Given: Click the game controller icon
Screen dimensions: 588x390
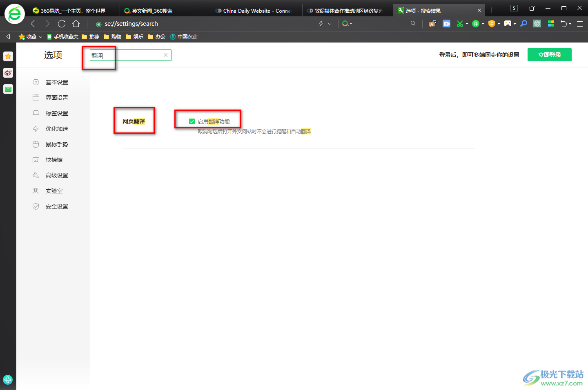Looking at the screenshot, I should click(508, 24).
